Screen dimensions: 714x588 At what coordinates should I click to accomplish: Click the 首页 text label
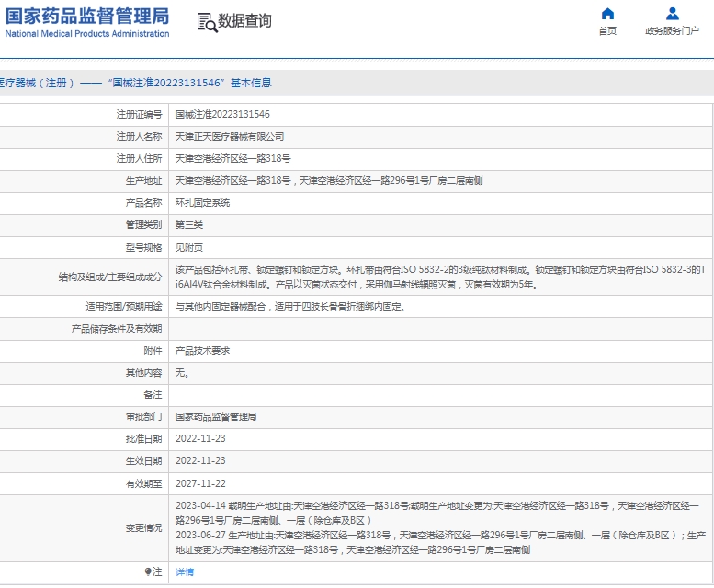click(x=607, y=31)
